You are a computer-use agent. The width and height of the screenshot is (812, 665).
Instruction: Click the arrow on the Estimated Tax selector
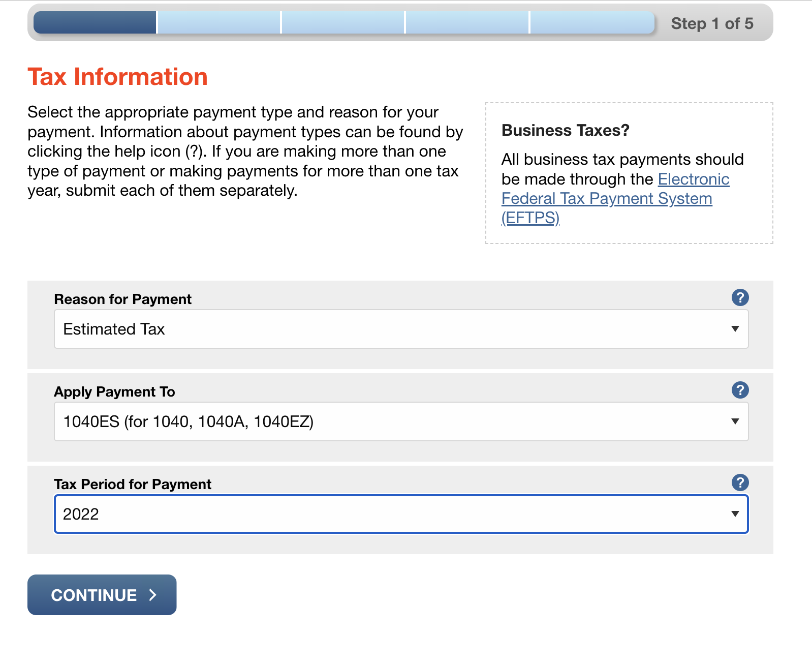pos(735,329)
